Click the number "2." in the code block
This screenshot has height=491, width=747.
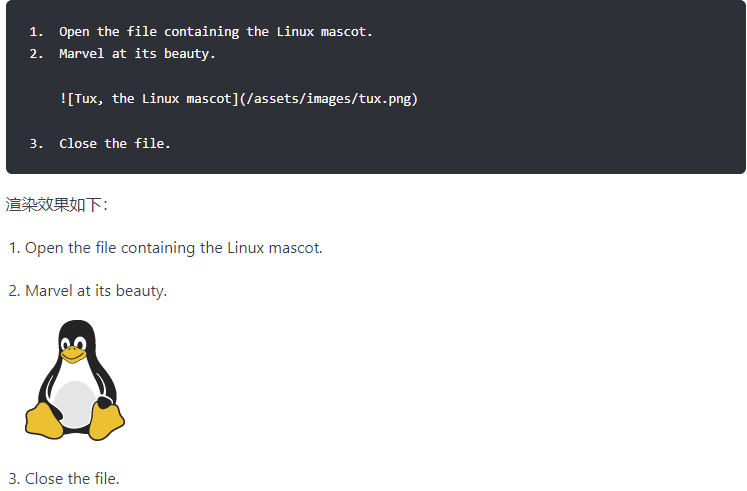tap(37, 54)
